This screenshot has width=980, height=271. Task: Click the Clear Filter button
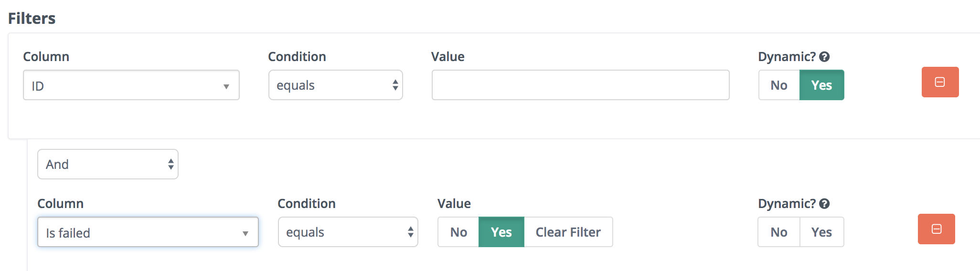coord(568,232)
